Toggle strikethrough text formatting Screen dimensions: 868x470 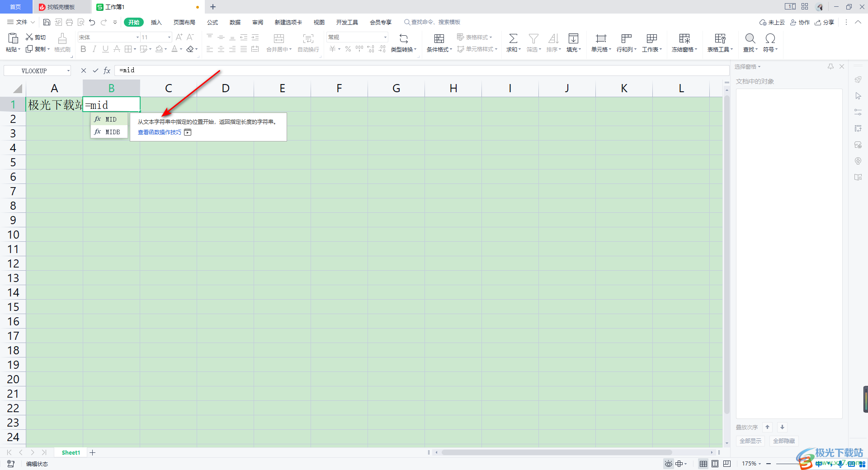pos(117,49)
